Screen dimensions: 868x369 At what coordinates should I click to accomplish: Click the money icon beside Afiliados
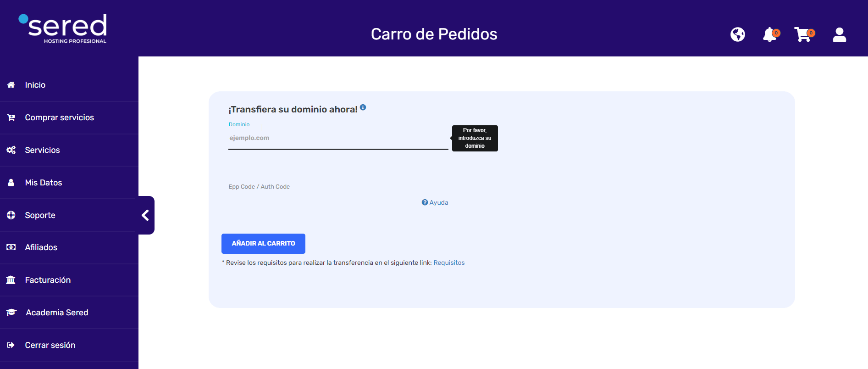coord(11,247)
